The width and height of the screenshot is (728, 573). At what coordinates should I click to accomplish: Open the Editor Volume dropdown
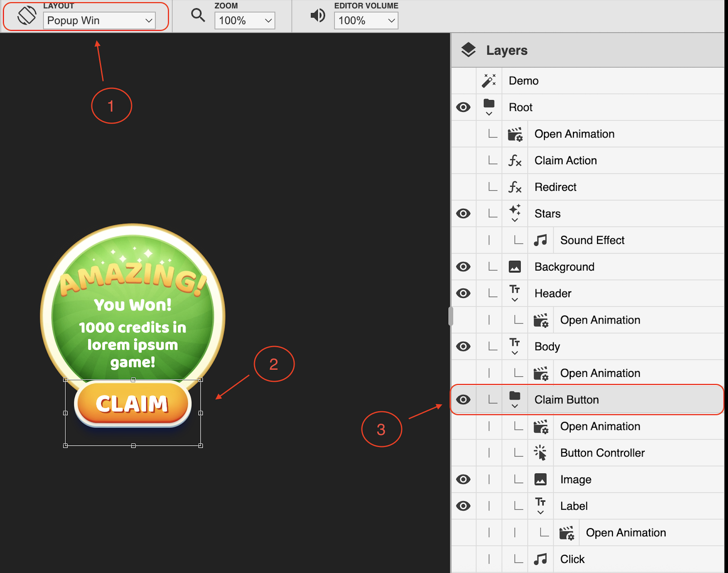coord(366,20)
